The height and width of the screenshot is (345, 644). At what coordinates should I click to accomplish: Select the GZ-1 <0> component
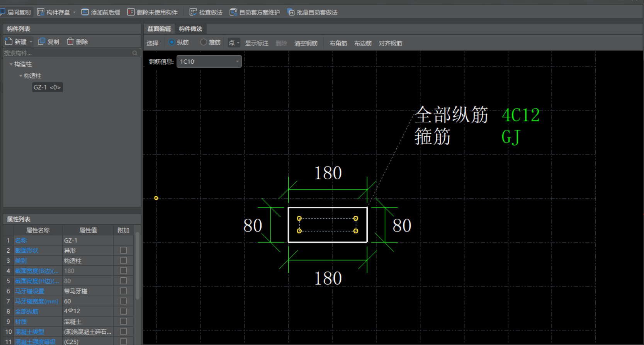tap(47, 87)
